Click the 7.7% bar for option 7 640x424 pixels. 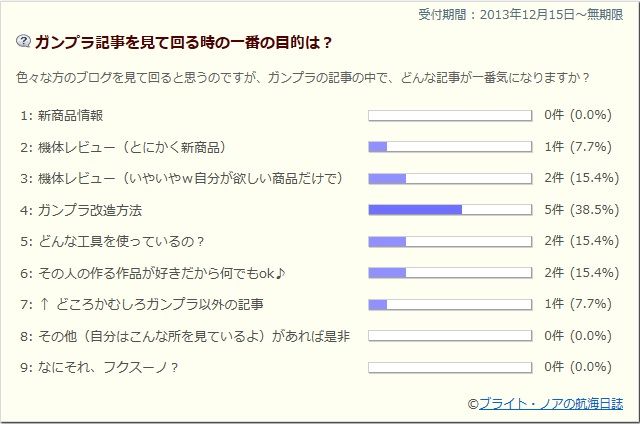(450, 304)
